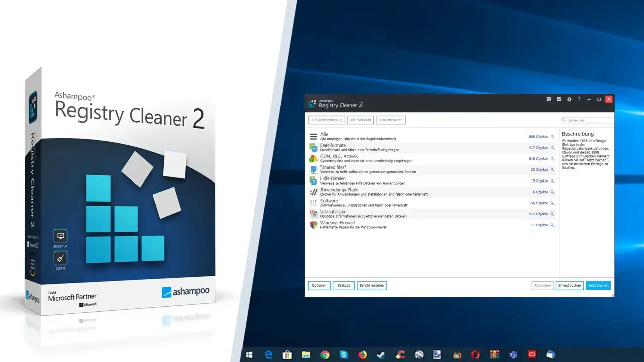Click magnifier next to 11 Objekte
The height and width of the screenshot is (362, 644).
(x=552, y=225)
